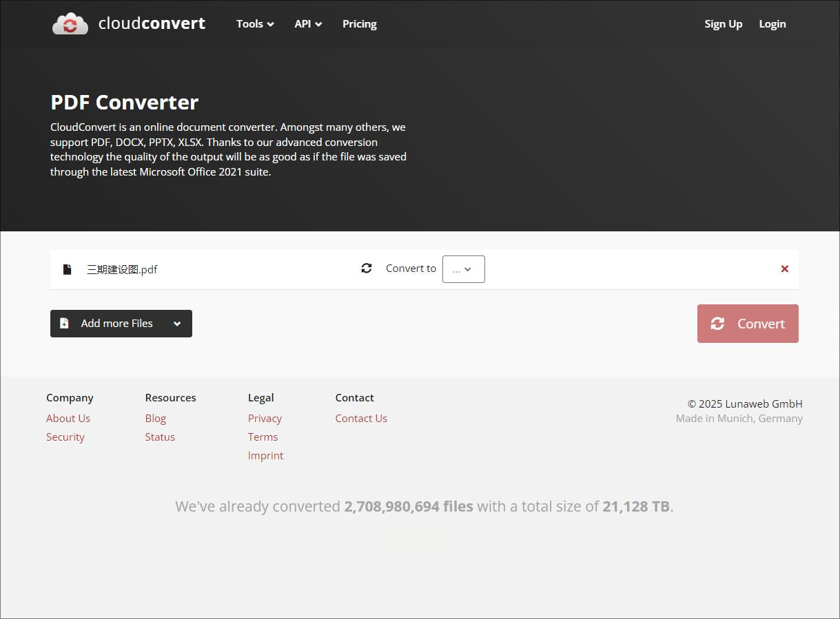Open the Privacy link
The height and width of the screenshot is (619, 840).
pyautogui.click(x=265, y=418)
